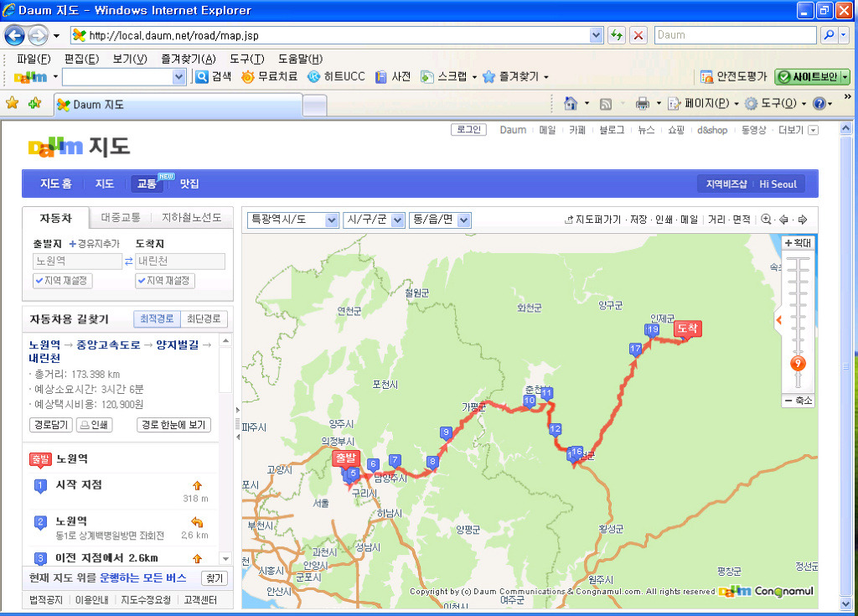Click the 경로 한눈에 보기 button
Viewport: 858px width, 616px height.
[173, 425]
